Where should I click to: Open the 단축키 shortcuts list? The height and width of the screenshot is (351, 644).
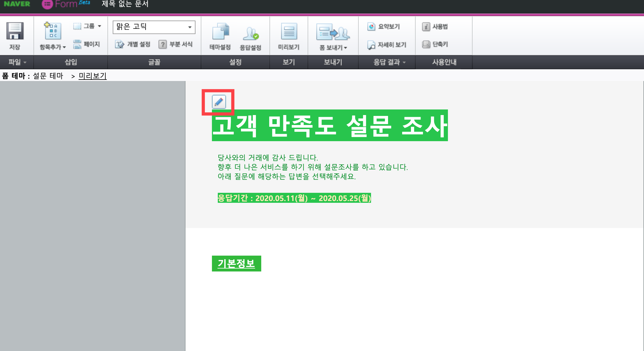click(x=435, y=44)
